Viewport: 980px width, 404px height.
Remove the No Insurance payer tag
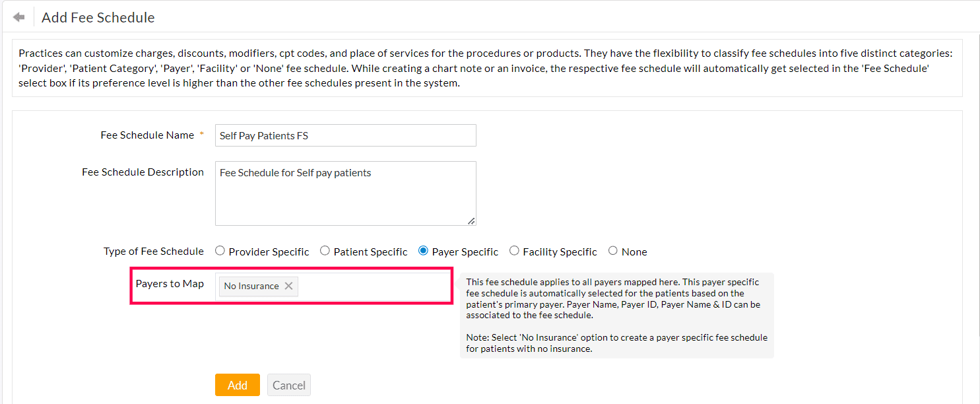click(x=288, y=286)
